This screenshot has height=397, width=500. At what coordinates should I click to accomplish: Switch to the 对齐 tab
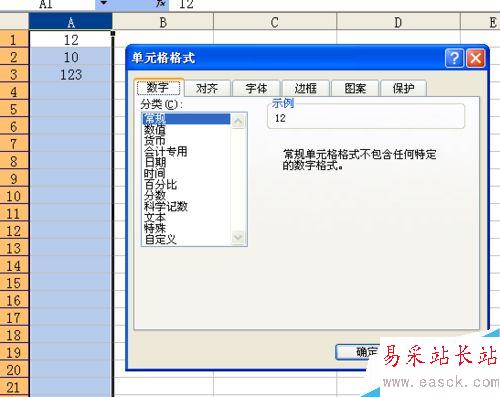click(207, 88)
